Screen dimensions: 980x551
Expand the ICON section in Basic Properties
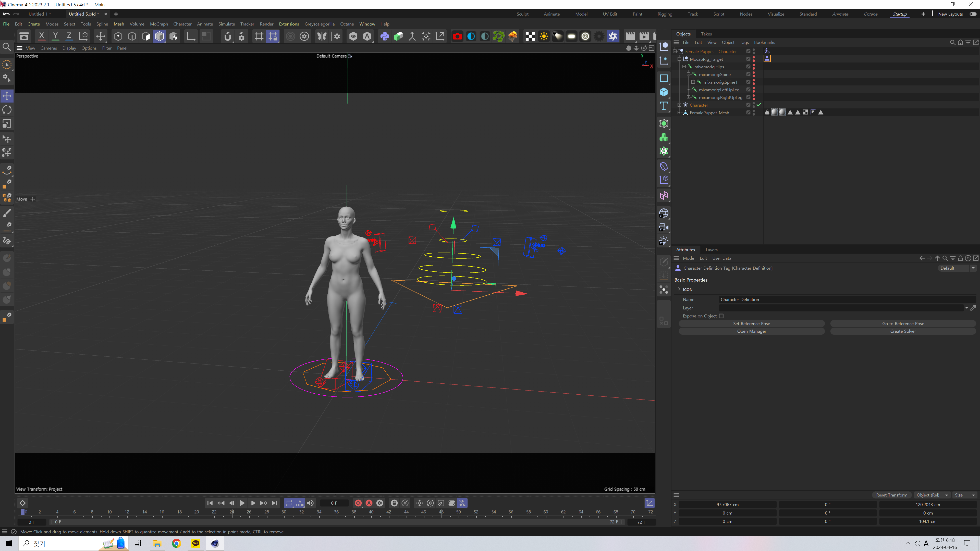point(679,289)
